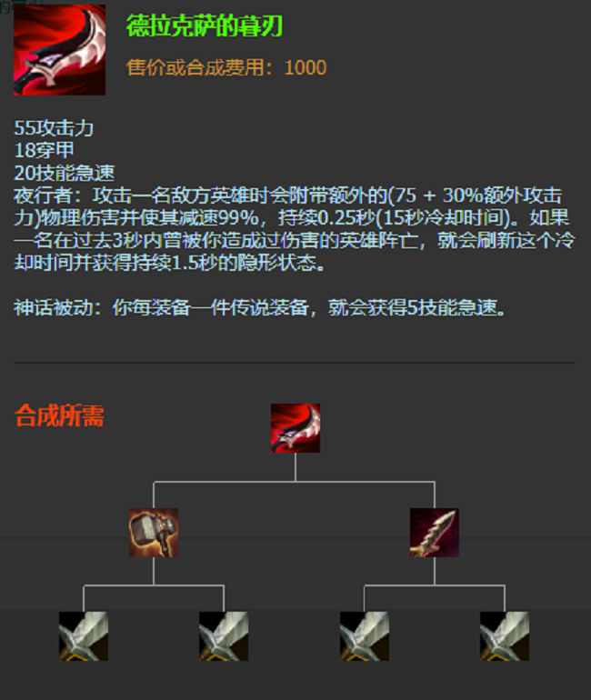This screenshot has width=591, height=700.
Task: Open Caulfield's Warhammer icon in build tree
Action: pos(154,532)
